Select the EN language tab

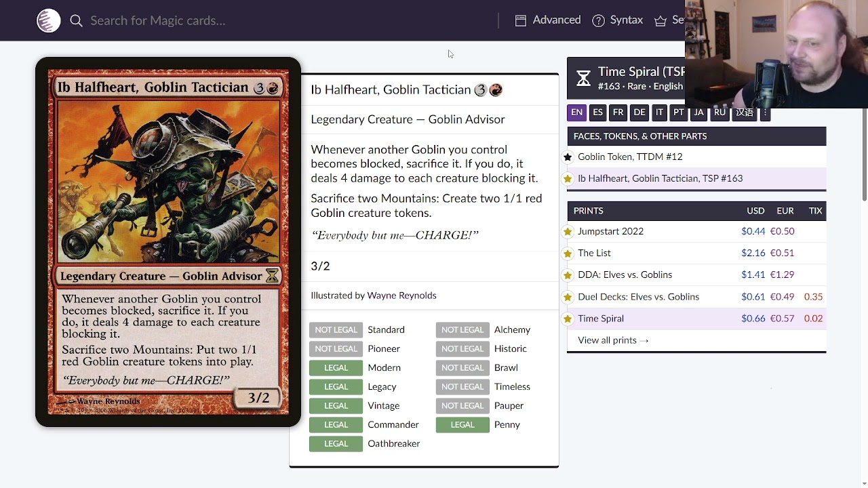pos(576,113)
